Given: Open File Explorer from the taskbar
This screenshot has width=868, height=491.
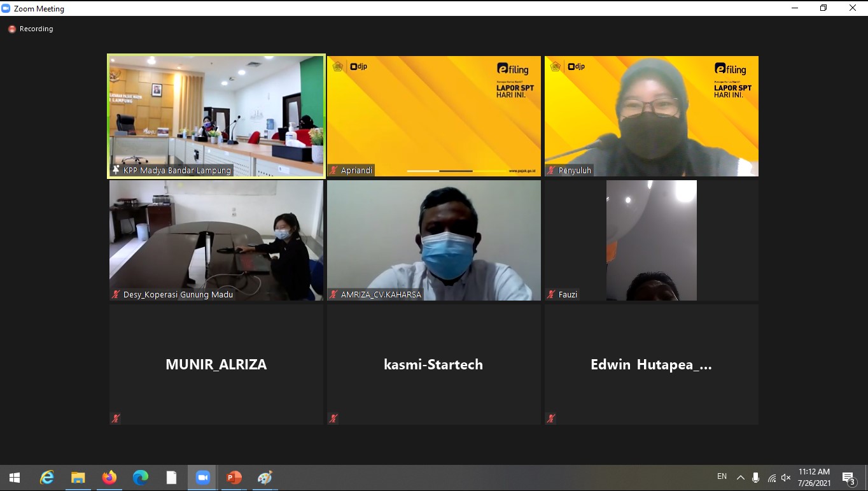Looking at the screenshot, I should [78, 478].
